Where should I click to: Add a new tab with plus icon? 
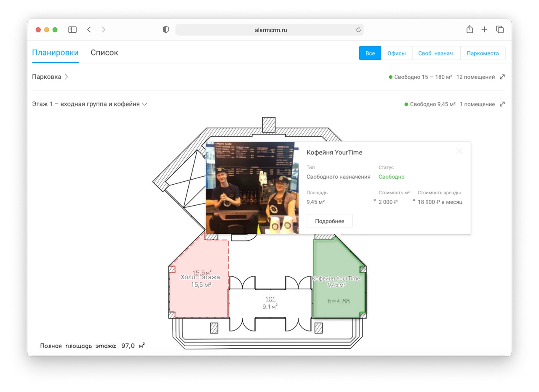point(485,29)
